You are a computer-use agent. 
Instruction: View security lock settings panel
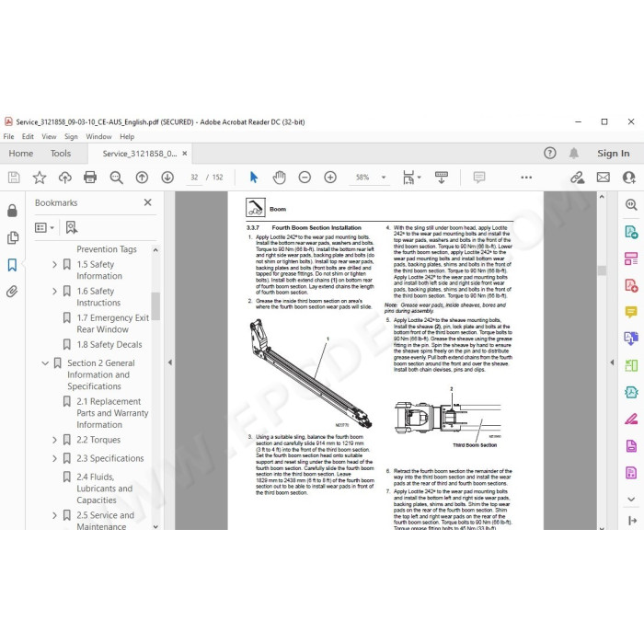(x=12, y=211)
